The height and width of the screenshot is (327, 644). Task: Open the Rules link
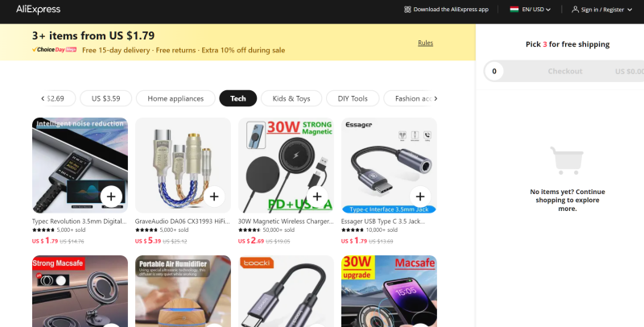[426, 43]
